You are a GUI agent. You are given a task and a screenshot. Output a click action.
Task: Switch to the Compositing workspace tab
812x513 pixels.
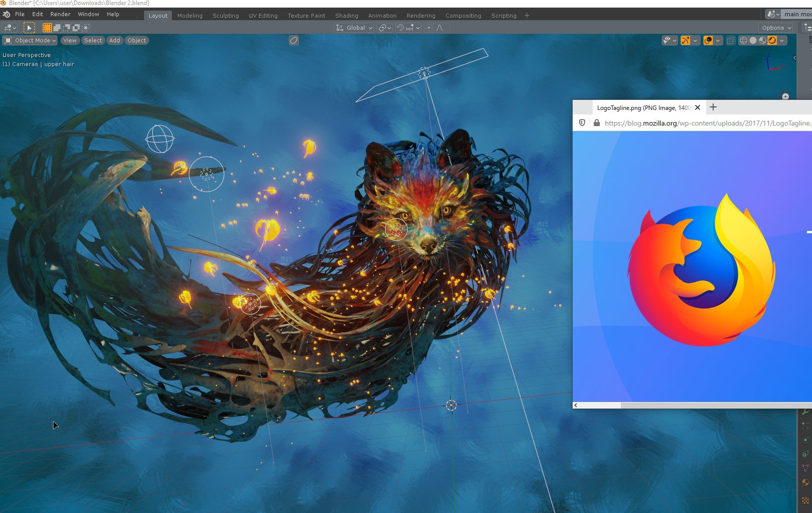pos(463,16)
